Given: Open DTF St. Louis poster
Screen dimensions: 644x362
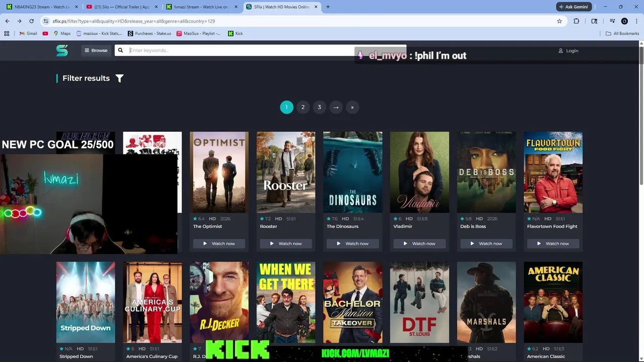Looking at the screenshot, I should pos(420,302).
